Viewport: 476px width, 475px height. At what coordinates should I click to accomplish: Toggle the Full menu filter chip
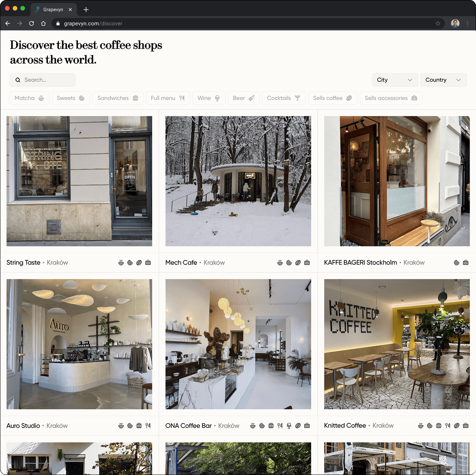point(168,98)
